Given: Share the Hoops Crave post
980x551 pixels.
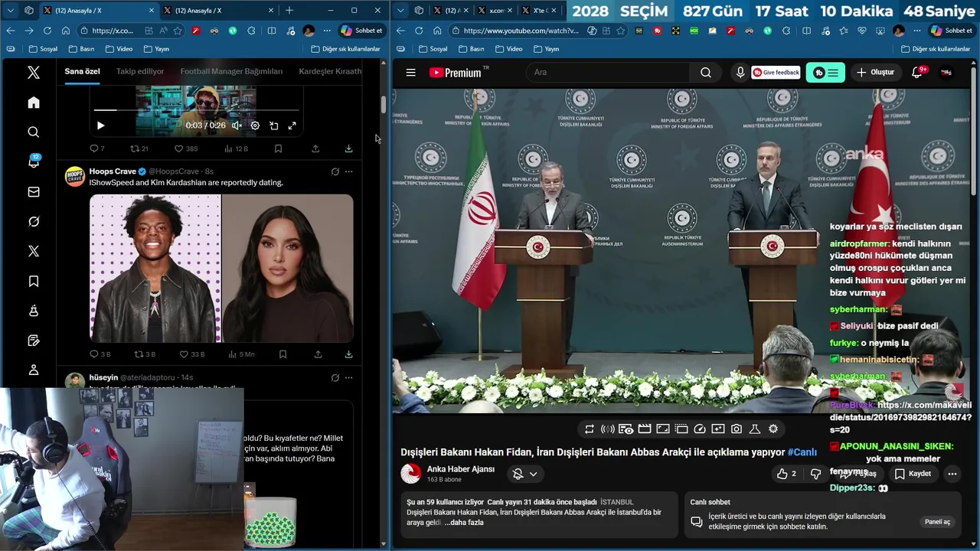Looking at the screenshot, I should pos(318,354).
